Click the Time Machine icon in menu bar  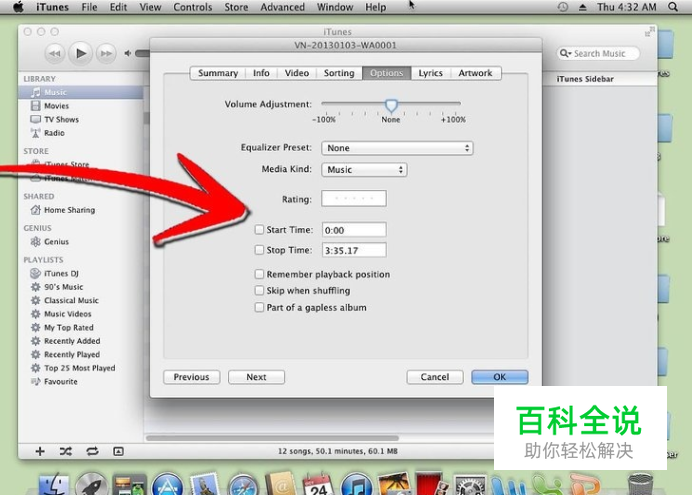563,7
